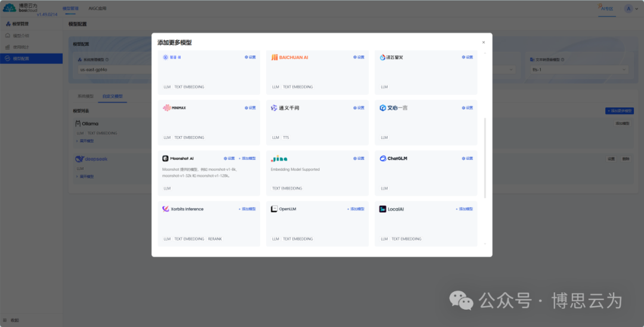Viewport: 644px width, 327px height.
Task: Click the LocalAI logo icon
Action: click(383, 209)
